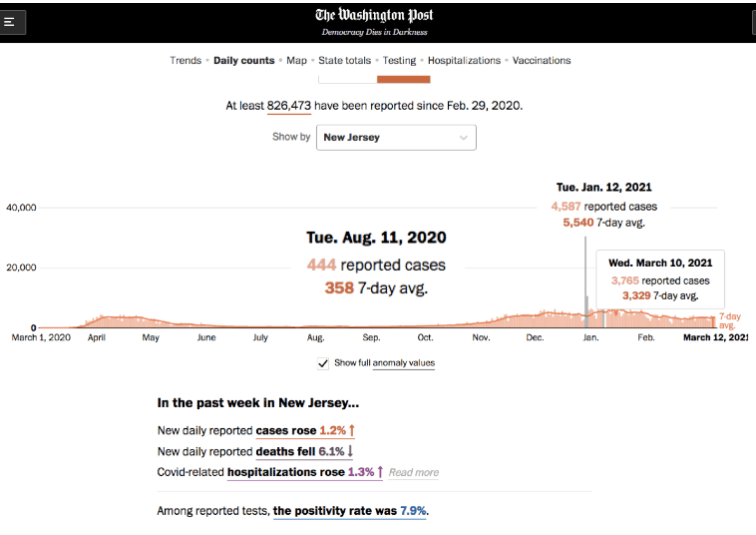Select the orange active toggle bar
The height and width of the screenshot is (535, 756).
click(403, 79)
